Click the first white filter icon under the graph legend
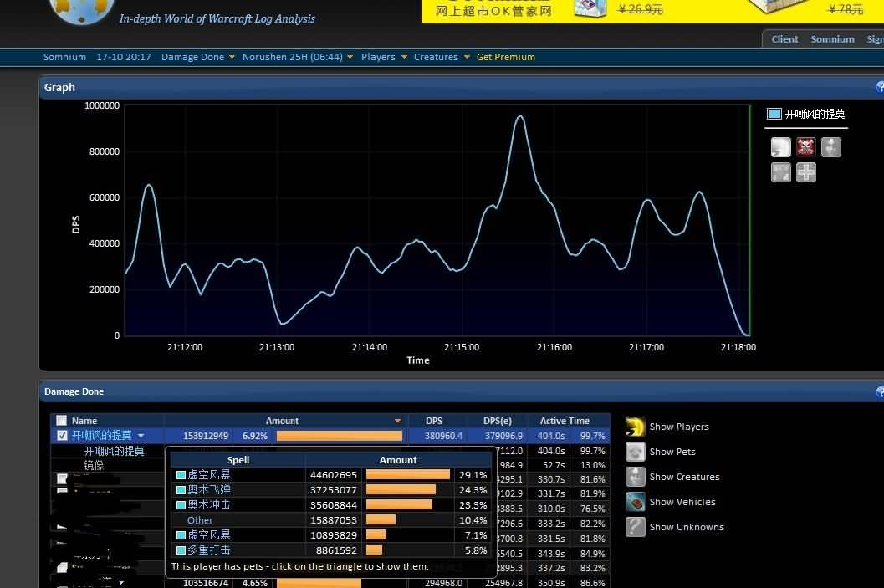The image size is (884, 588). tap(781, 147)
